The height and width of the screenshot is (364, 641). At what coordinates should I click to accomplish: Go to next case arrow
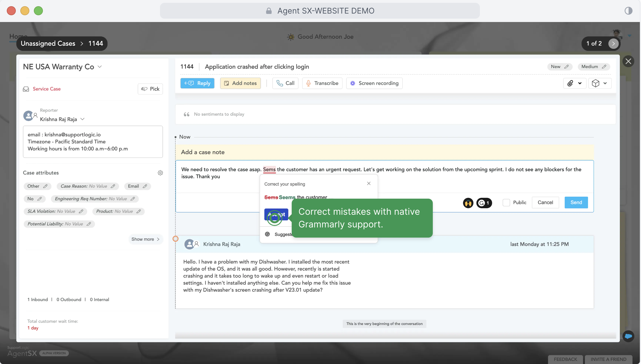[613, 43]
